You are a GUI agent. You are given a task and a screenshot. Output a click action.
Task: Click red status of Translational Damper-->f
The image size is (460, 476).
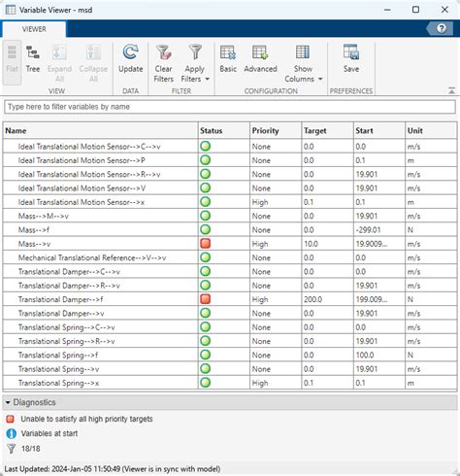(x=206, y=299)
